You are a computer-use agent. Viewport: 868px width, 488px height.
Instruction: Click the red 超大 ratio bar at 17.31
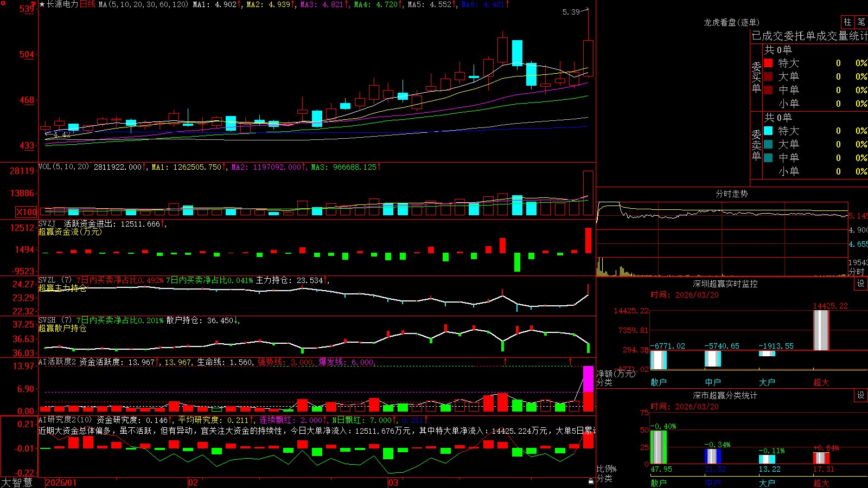pos(821,458)
